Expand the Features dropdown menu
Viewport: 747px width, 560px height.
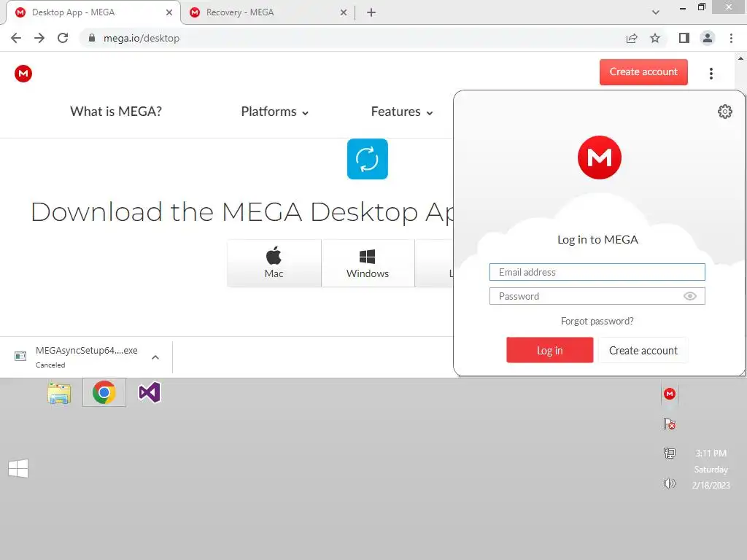(x=402, y=112)
